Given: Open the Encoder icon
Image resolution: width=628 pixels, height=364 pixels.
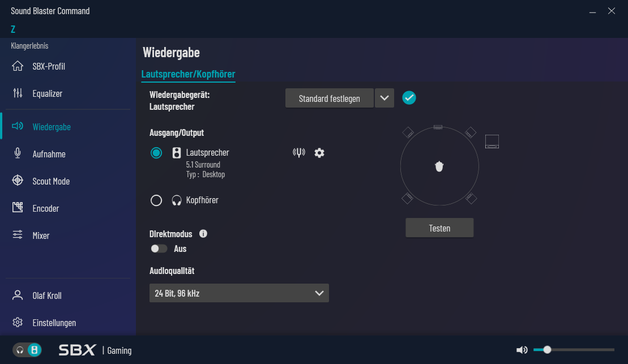Looking at the screenshot, I should click(x=18, y=207).
